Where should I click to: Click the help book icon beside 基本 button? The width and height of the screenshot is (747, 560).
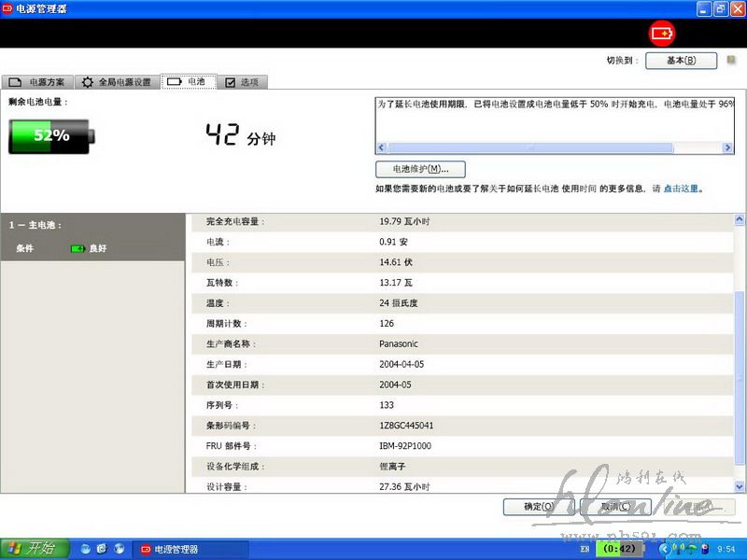point(731,61)
